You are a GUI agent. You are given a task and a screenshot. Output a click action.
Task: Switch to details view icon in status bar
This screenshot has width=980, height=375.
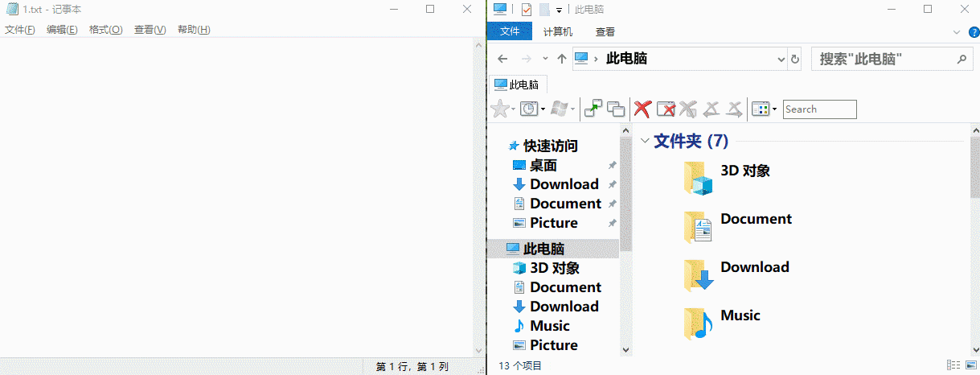[953, 365]
